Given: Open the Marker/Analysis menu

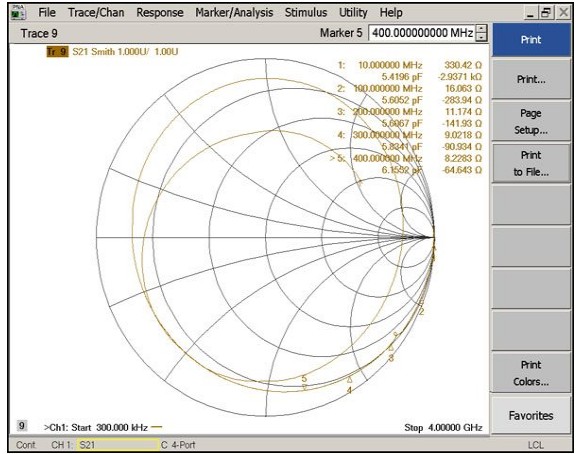Looking at the screenshot, I should 234,13.
